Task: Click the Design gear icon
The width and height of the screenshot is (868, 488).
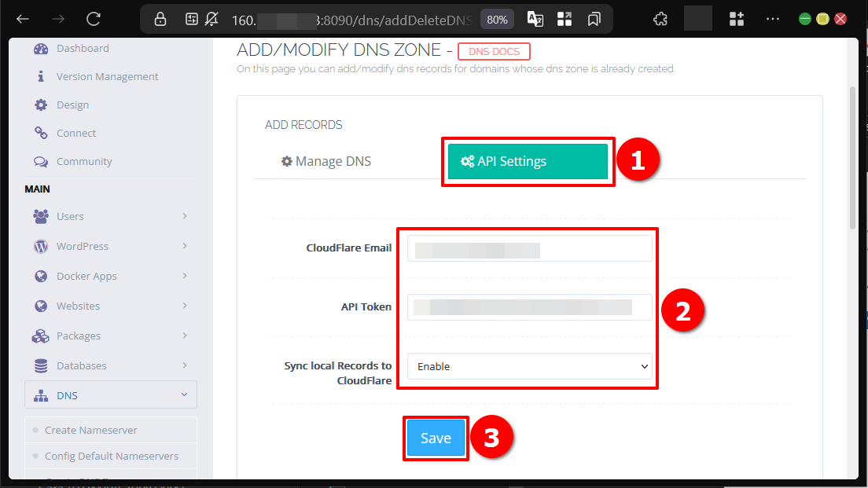Action: 41,105
